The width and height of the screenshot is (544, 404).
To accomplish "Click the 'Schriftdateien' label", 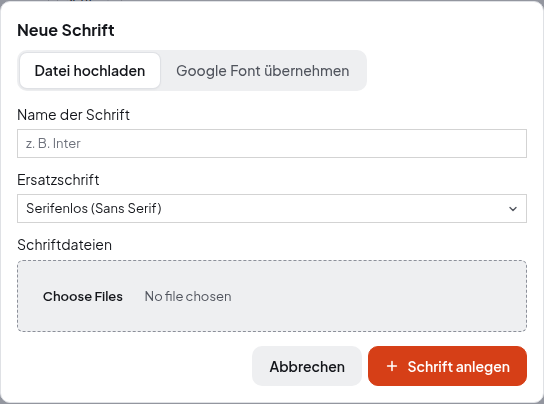I will pos(65,245).
